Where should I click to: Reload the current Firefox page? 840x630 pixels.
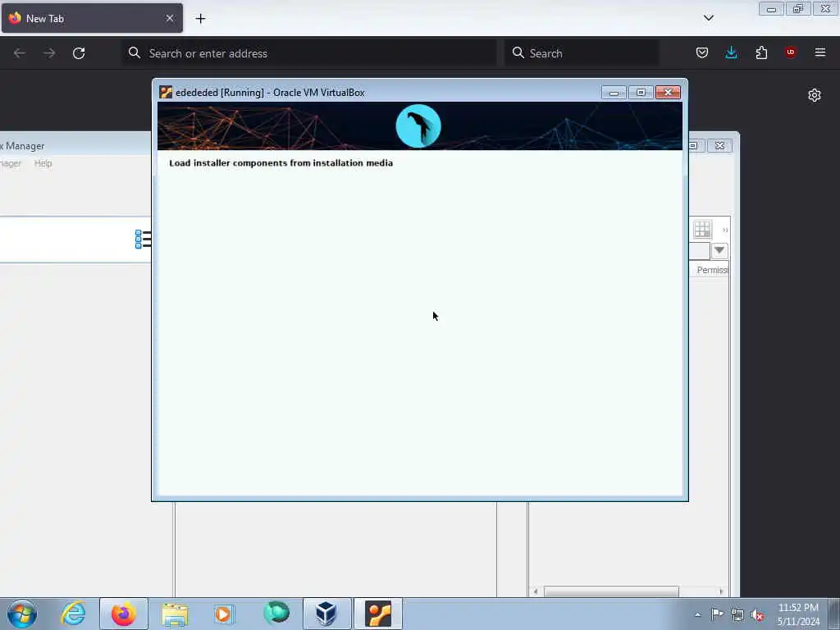point(79,53)
